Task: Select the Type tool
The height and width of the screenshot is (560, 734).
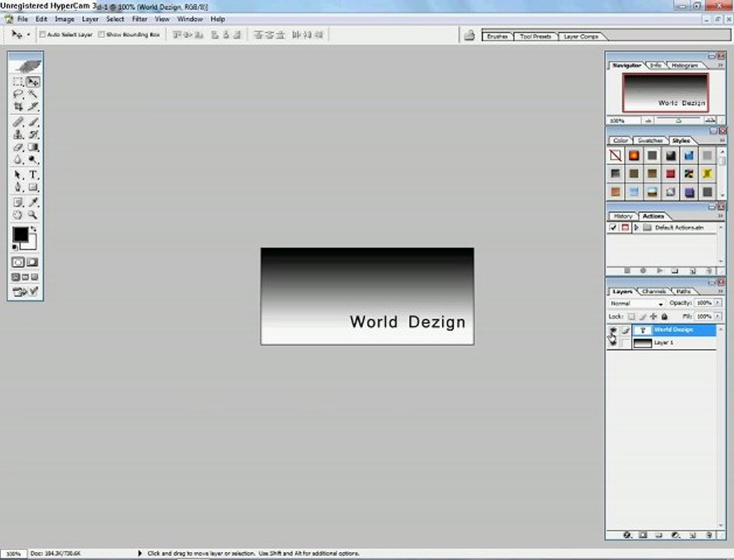Action: pos(33,175)
